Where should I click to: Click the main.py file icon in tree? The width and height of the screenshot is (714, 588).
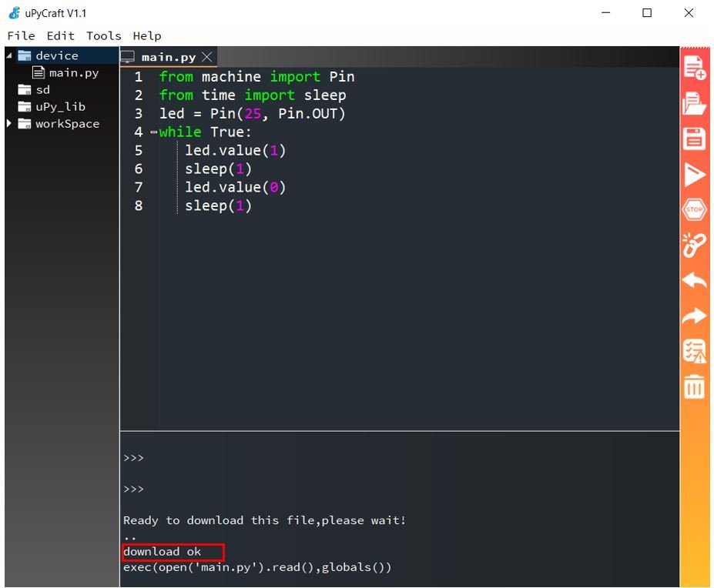click(x=39, y=72)
